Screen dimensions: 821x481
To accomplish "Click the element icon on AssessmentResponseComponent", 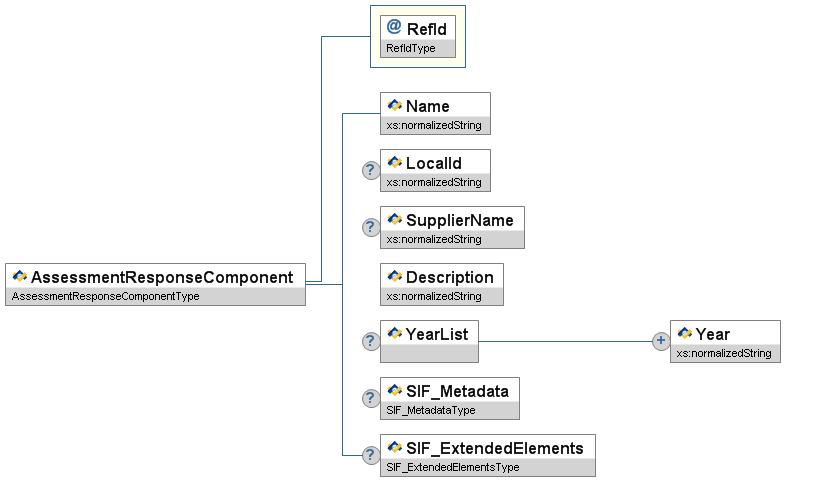I will pos(19,276).
